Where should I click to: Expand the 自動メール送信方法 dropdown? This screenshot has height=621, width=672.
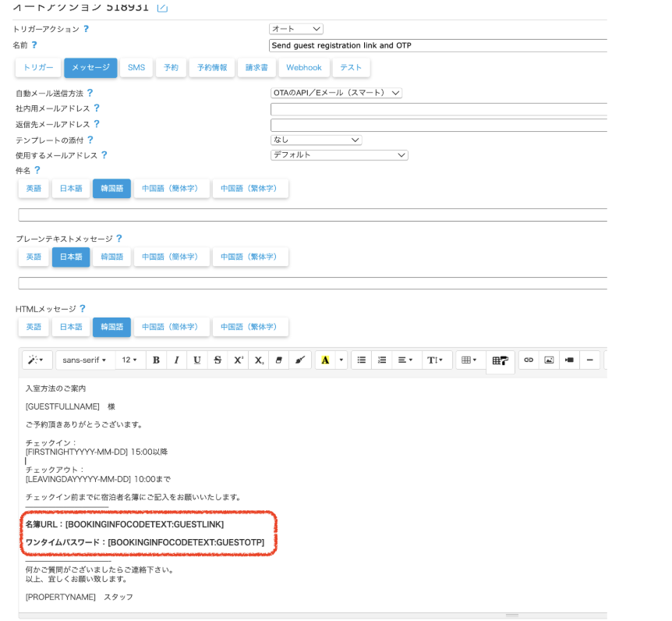point(336,93)
